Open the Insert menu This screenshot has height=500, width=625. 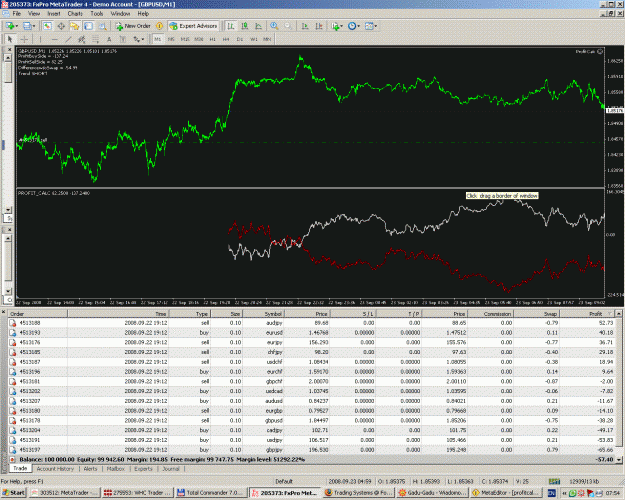pos(54,14)
